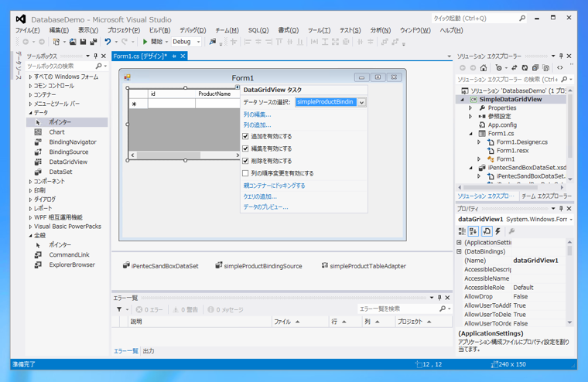Image resolution: width=588 pixels, height=382 pixels.
Task: Toggle the 追加を有効にする checkbox
Action: click(245, 136)
